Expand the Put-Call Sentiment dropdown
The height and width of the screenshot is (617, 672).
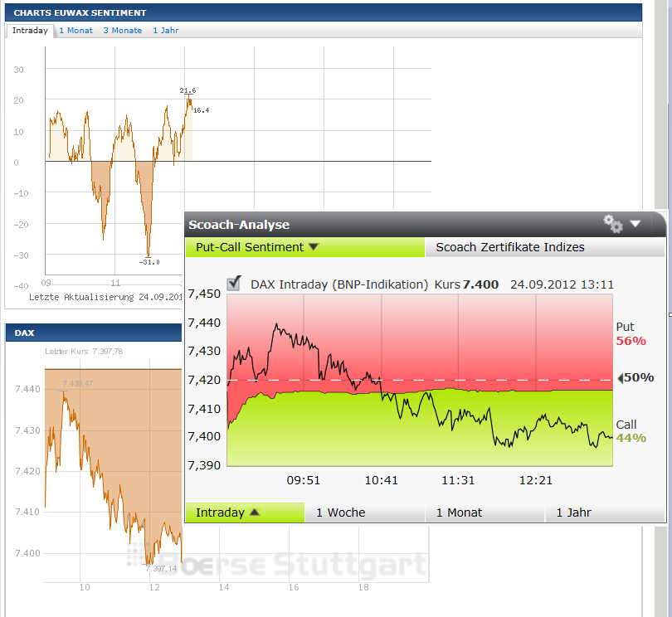(x=314, y=247)
